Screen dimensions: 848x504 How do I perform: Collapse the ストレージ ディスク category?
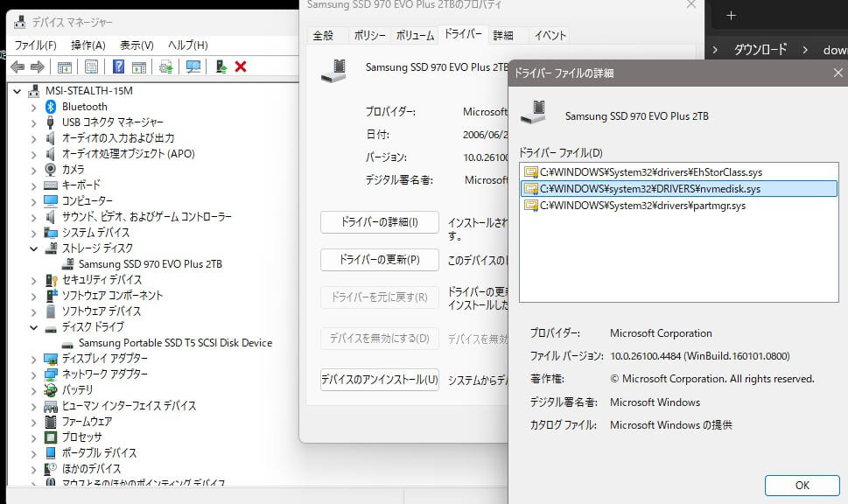(x=33, y=248)
